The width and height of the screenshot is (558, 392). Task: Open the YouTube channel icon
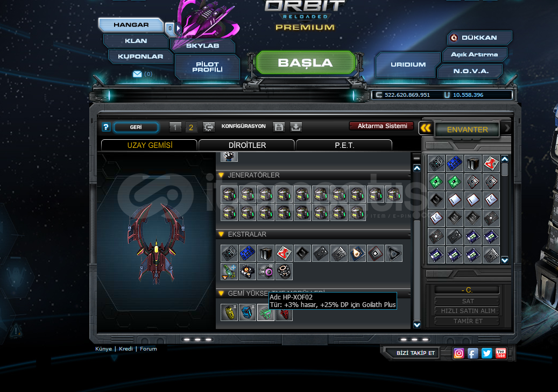pyautogui.click(x=501, y=353)
